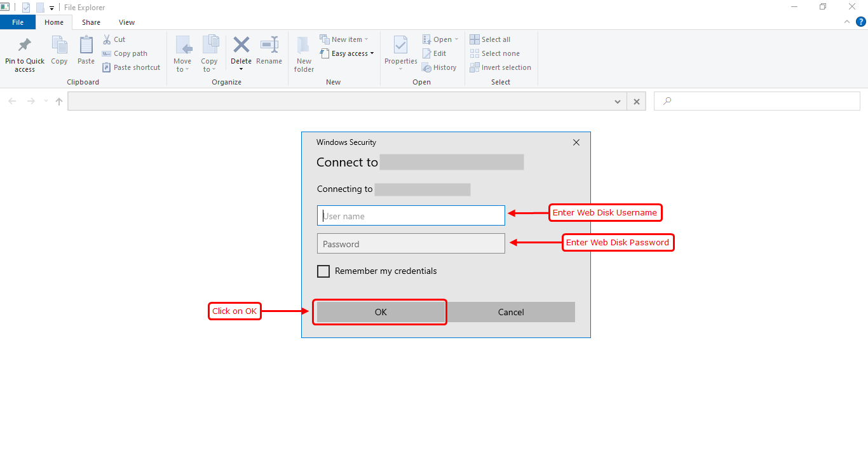Click the Paste clipboard icon
Screen dimensions: 868x462
pos(86,46)
